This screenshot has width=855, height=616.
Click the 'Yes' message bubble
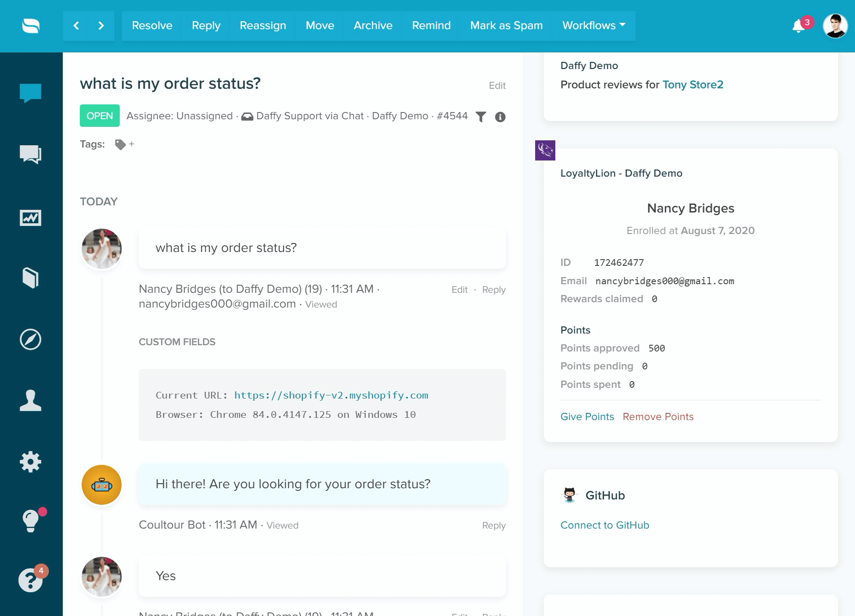322,576
